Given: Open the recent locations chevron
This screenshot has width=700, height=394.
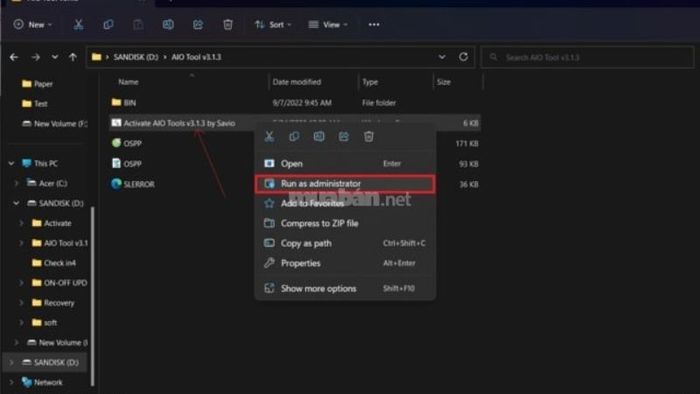Looking at the screenshot, I should pos(54,57).
